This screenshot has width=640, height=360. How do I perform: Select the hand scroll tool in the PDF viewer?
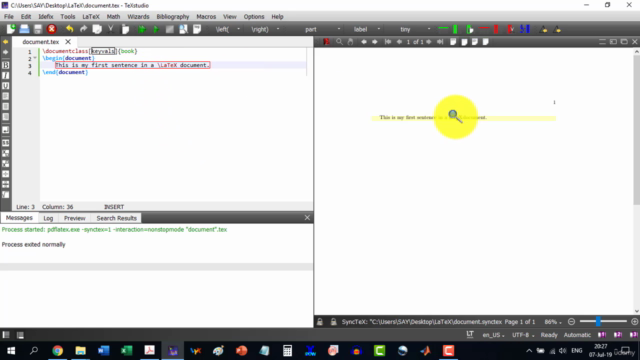[x=350, y=42]
